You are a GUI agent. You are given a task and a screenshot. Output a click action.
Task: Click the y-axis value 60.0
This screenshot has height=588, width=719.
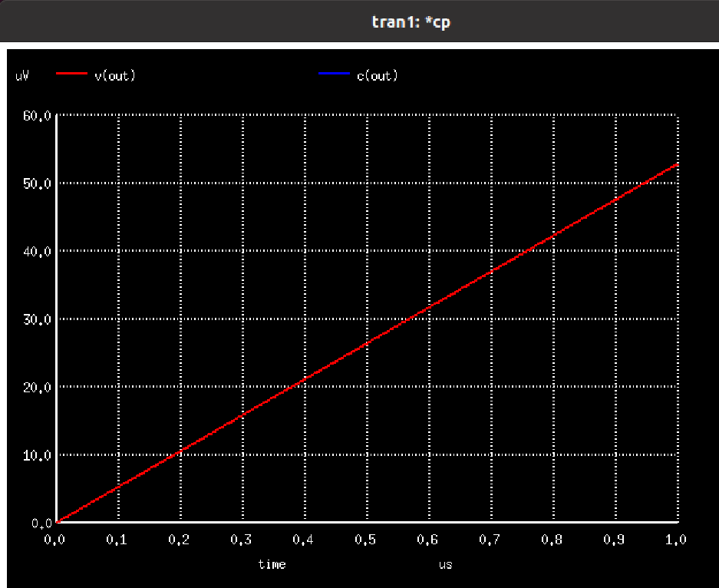pyautogui.click(x=37, y=116)
